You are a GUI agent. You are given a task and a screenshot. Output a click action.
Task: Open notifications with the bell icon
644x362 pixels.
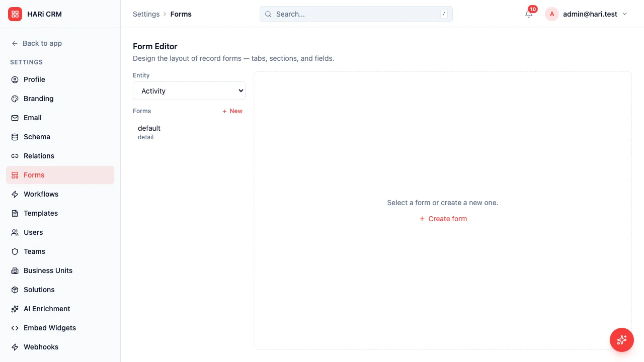tap(528, 14)
